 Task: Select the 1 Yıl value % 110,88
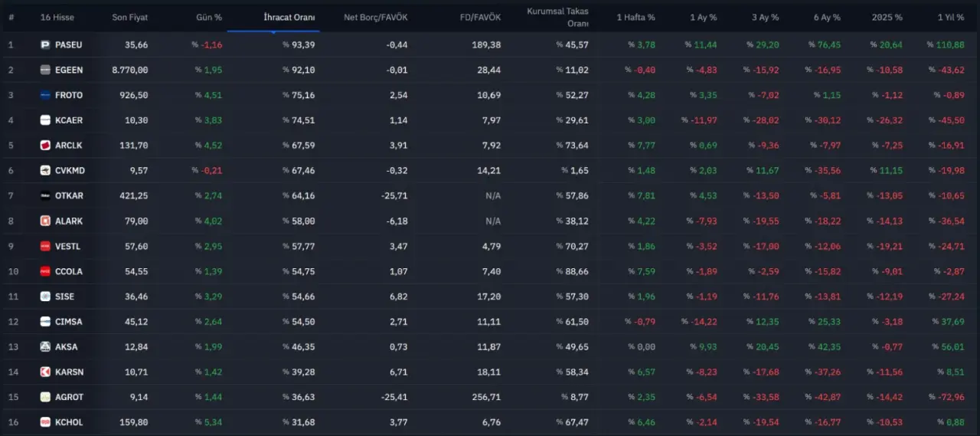click(x=946, y=45)
